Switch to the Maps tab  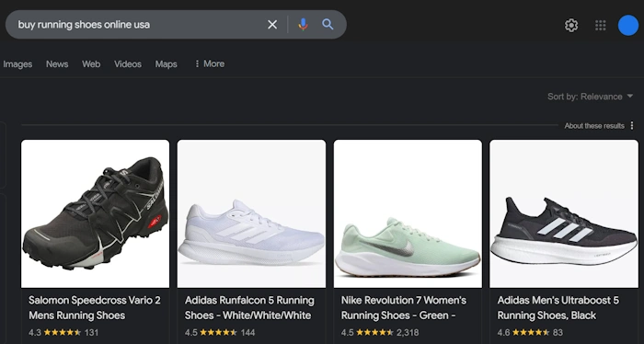coord(166,64)
